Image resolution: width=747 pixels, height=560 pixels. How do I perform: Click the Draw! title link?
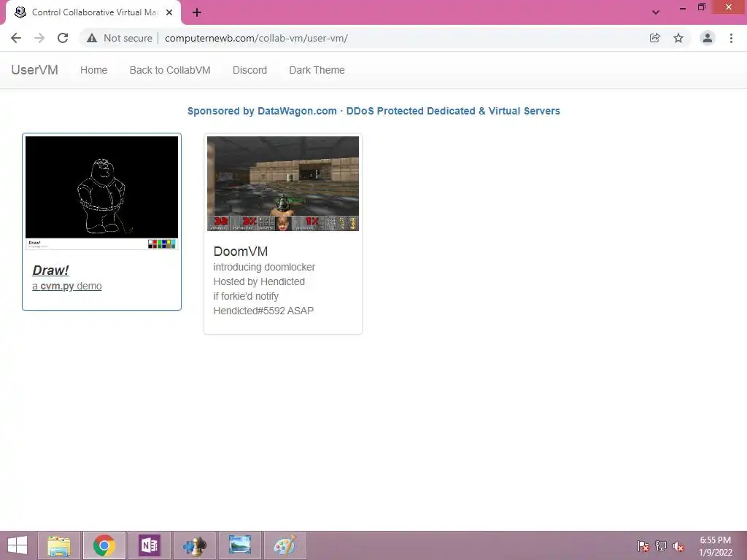click(50, 270)
